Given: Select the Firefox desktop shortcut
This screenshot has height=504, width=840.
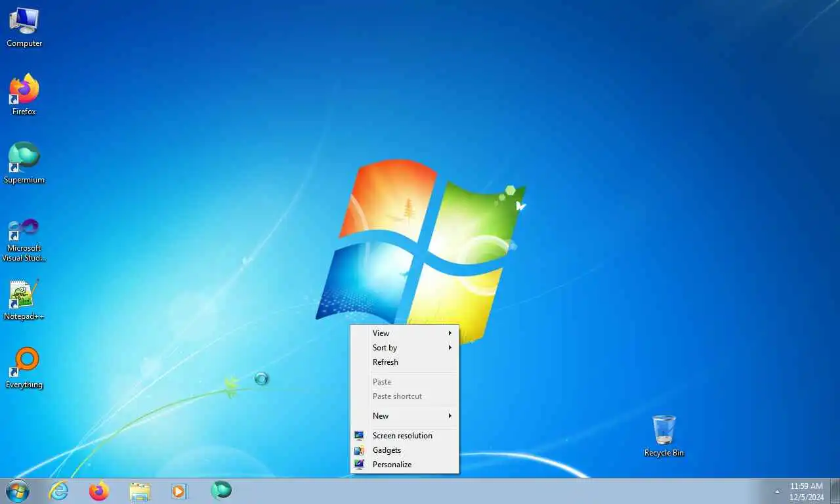Looking at the screenshot, I should coord(24,95).
